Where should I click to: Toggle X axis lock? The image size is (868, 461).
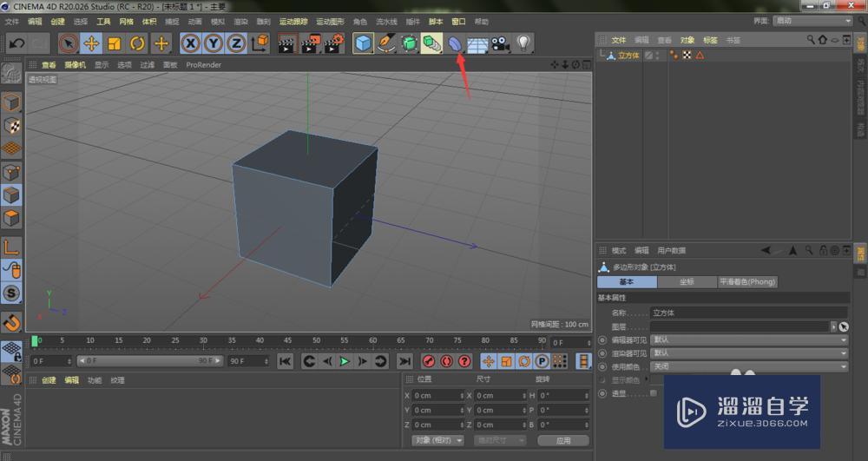[190, 43]
